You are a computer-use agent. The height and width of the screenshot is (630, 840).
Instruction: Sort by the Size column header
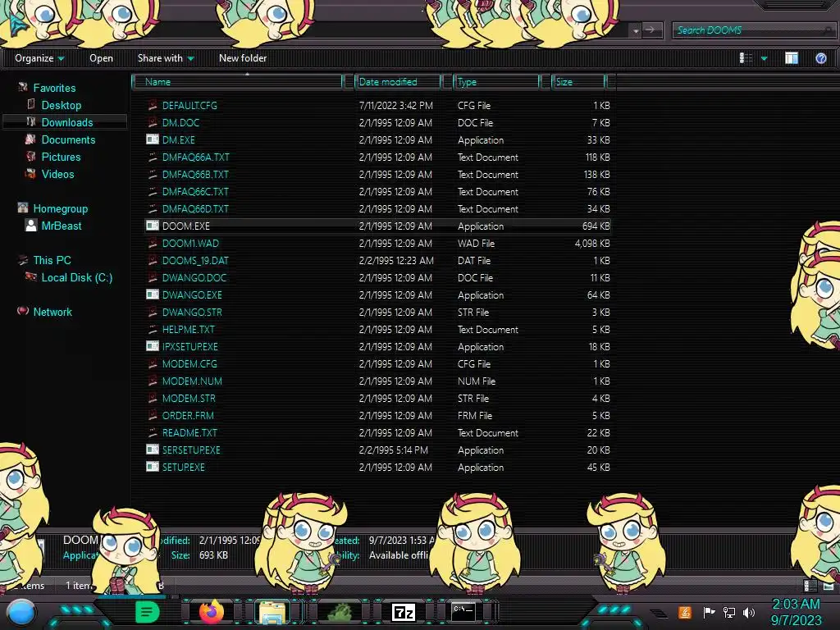579,81
